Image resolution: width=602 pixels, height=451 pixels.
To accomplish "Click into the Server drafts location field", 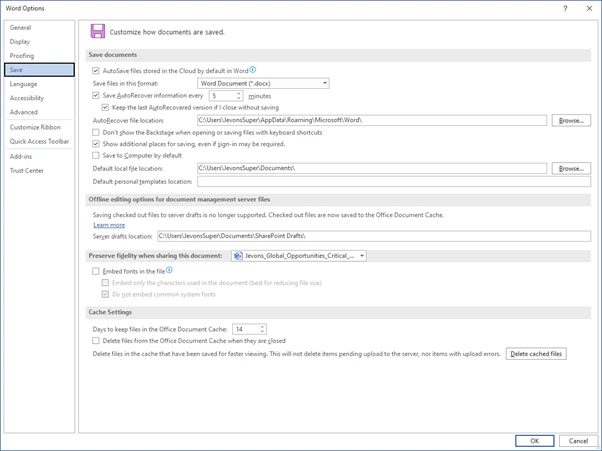I will (374, 236).
